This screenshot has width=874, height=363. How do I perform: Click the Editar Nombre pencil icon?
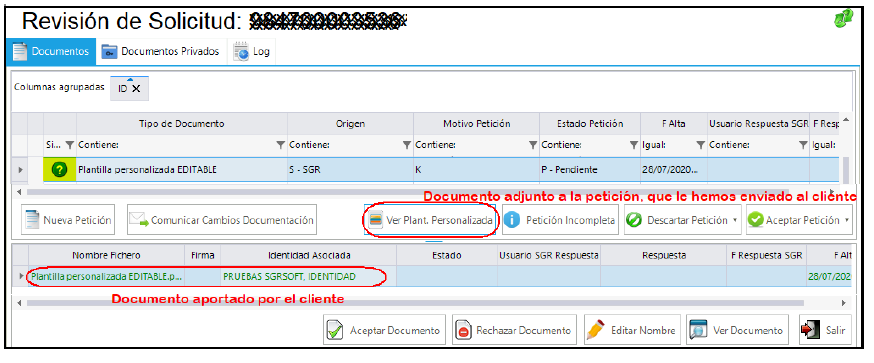pyautogui.click(x=596, y=331)
